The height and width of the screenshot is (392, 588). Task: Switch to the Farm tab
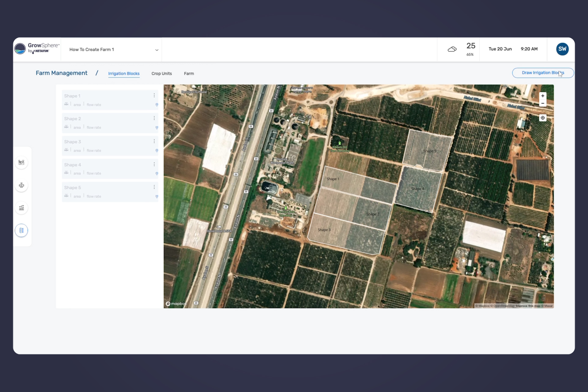coord(189,73)
